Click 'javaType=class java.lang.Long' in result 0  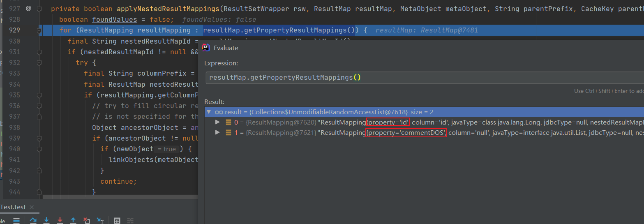point(495,122)
